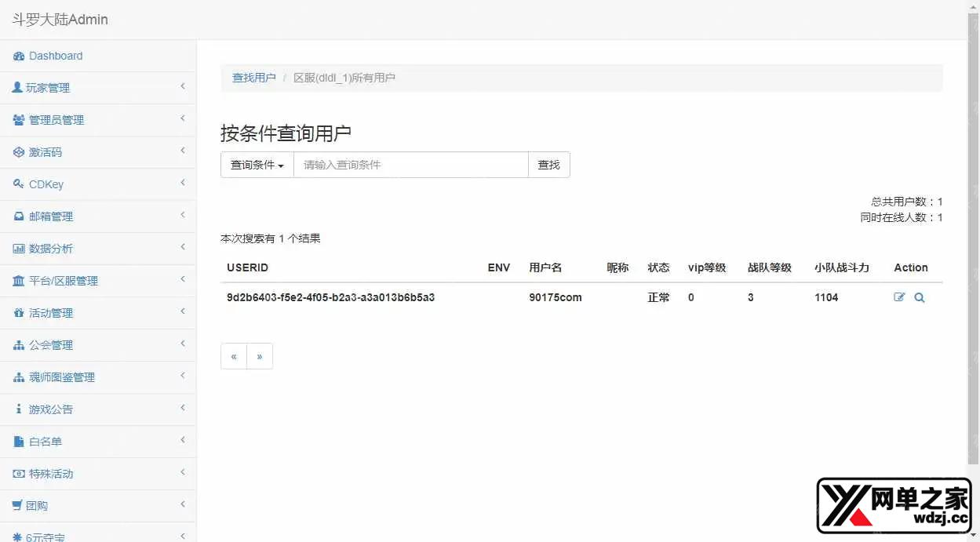
Task: Click the edit icon in the Action column
Action: click(899, 297)
